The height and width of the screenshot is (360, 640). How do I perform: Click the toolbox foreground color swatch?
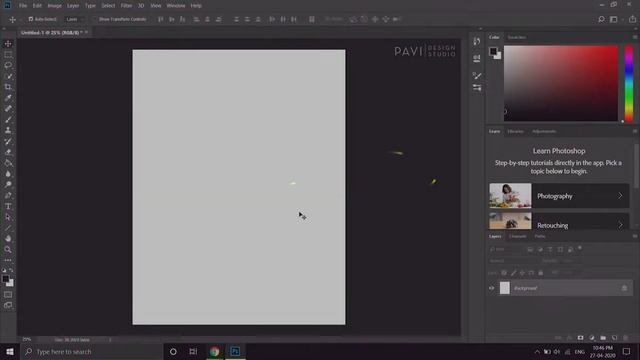6,279
